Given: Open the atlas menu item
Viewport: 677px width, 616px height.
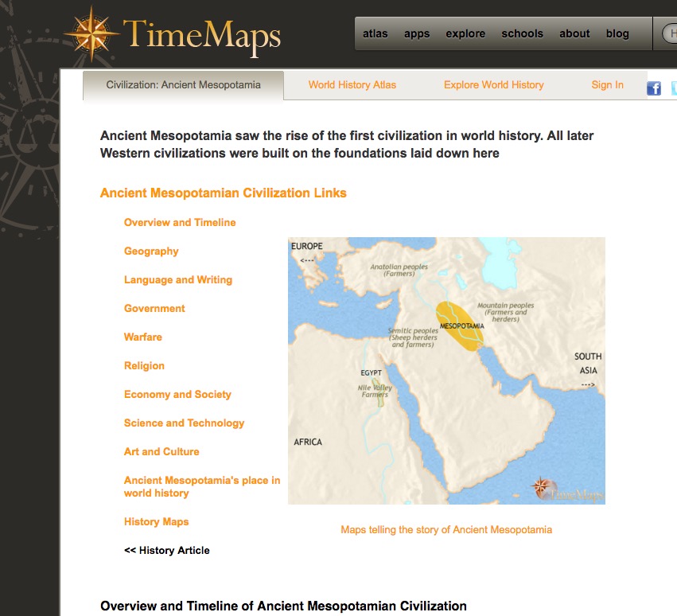Looking at the screenshot, I should pyautogui.click(x=375, y=33).
